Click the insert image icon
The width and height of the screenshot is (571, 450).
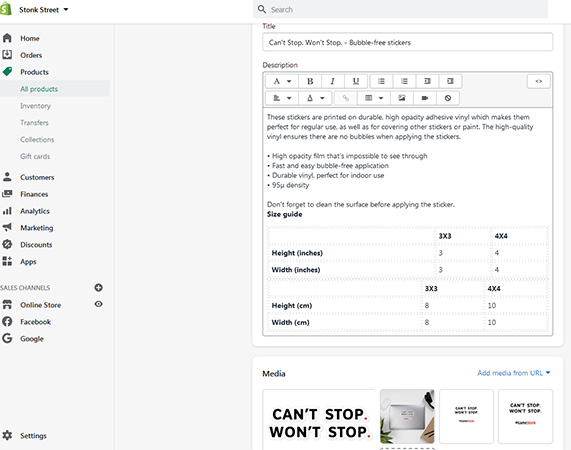402,98
